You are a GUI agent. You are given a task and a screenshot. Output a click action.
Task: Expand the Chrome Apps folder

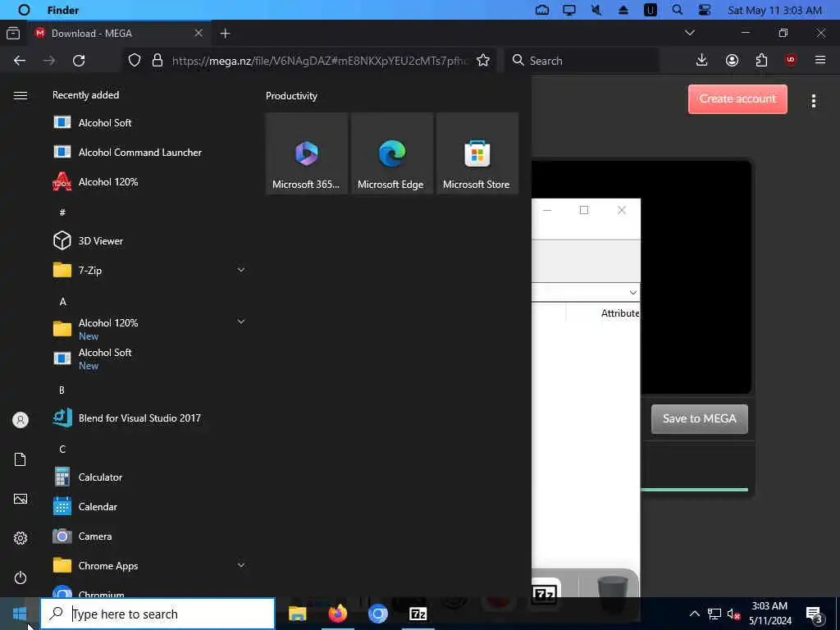pos(241,565)
